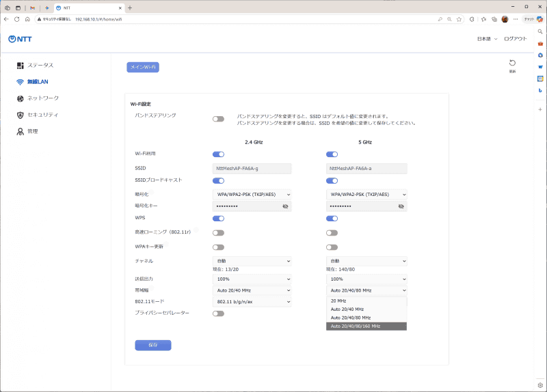This screenshot has height=392, width=547.
Task: Open the ステータス sidebar section
Action: 35,65
